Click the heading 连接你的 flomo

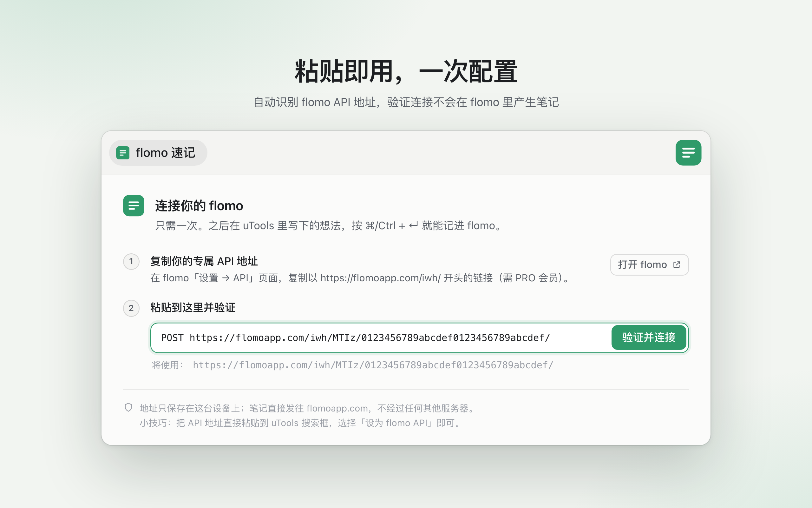click(x=199, y=206)
